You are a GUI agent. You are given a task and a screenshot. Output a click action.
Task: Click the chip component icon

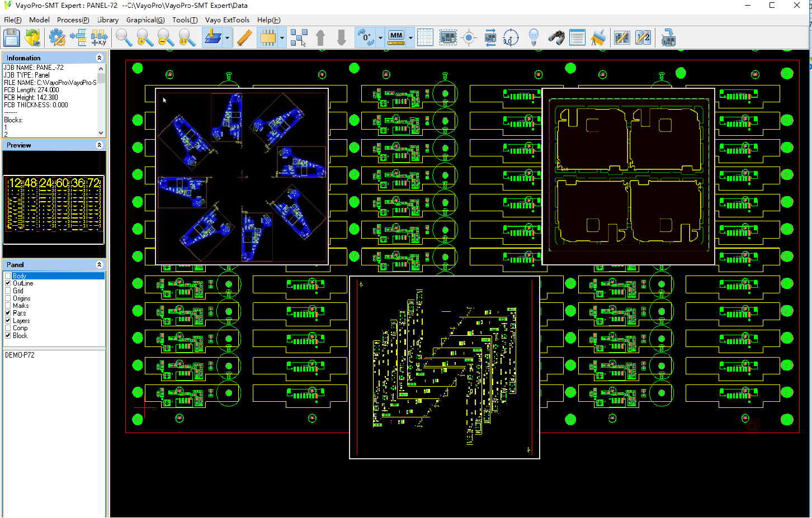pyautogui.click(x=268, y=38)
